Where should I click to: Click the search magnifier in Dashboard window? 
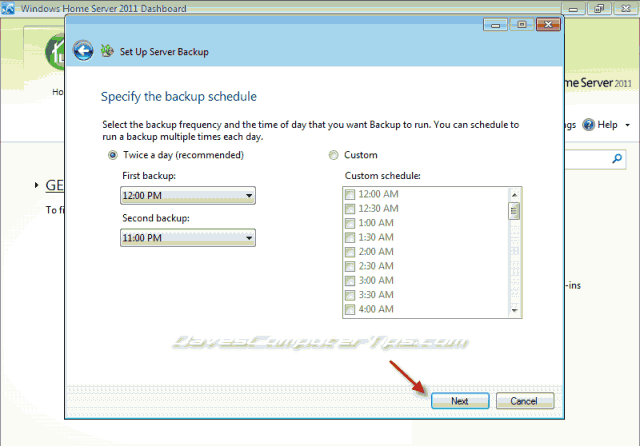coord(617,158)
